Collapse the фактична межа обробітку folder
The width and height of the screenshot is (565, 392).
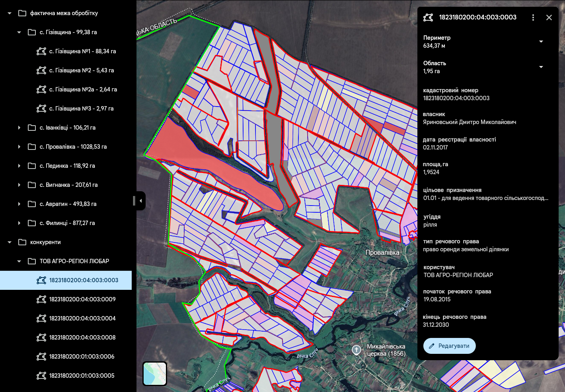pyautogui.click(x=10, y=13)
